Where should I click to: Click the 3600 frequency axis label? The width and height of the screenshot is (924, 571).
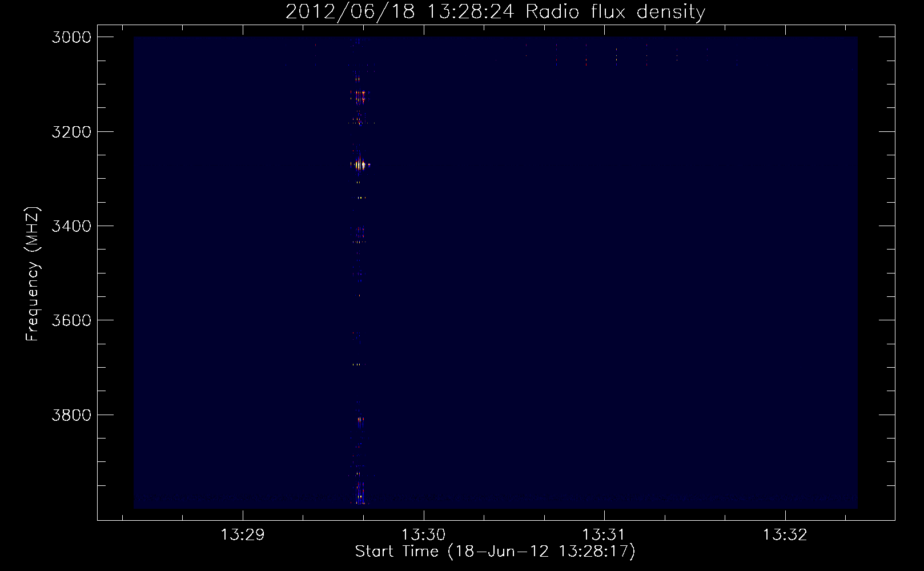click(71, 320)
